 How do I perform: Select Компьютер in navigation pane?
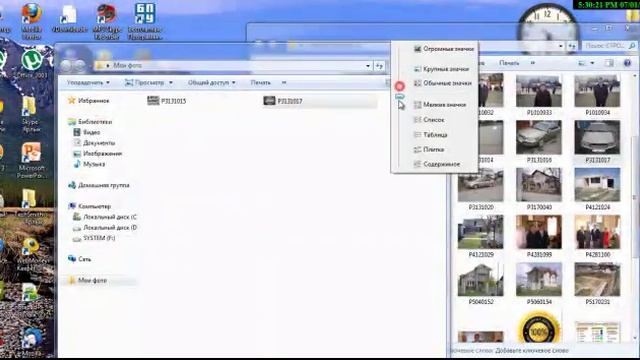[x=89, y=207]
